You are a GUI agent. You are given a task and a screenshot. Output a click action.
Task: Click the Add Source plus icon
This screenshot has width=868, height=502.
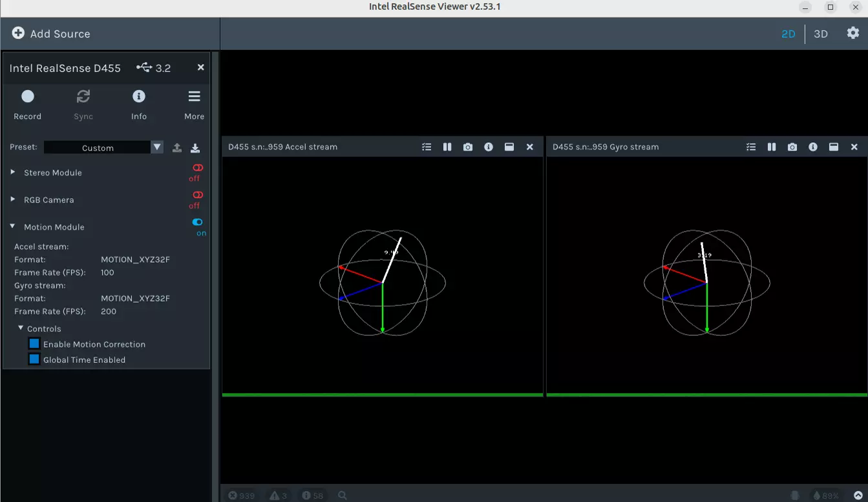point(18,33)
